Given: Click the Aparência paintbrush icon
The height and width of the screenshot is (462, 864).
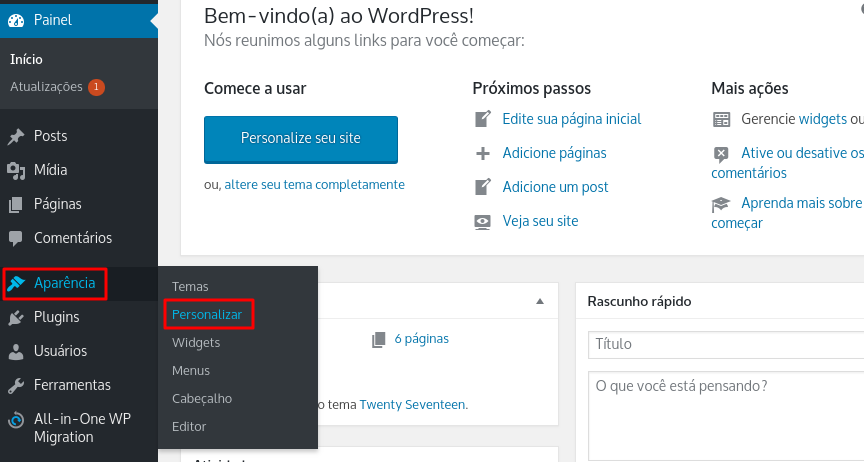Looking at the screenshot, I should [16, 283].
